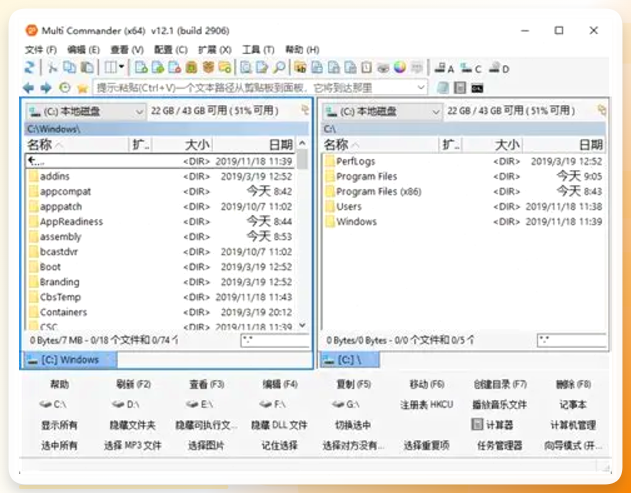Click the gray calculator icon beside path bar

[x=460, y=88]
